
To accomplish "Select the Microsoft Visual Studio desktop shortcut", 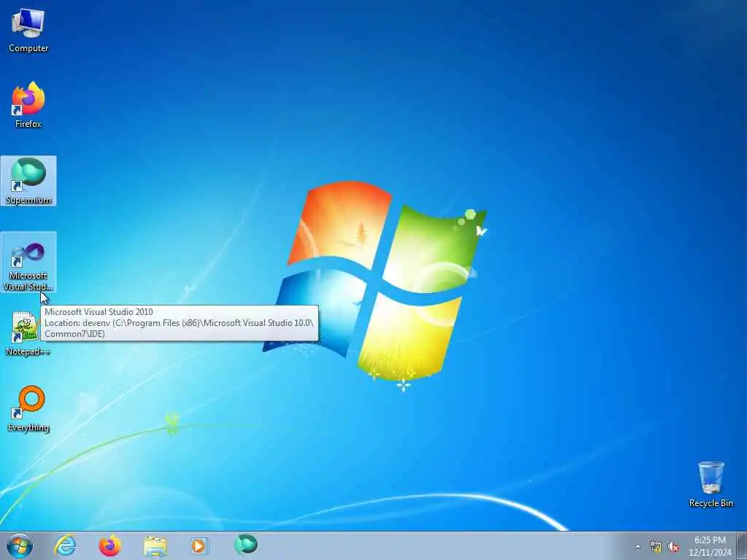I will 28,262.
